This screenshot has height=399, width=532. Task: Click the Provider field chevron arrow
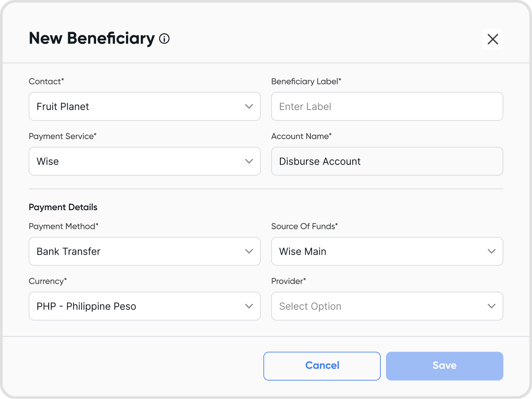click(x=492, y=306)
